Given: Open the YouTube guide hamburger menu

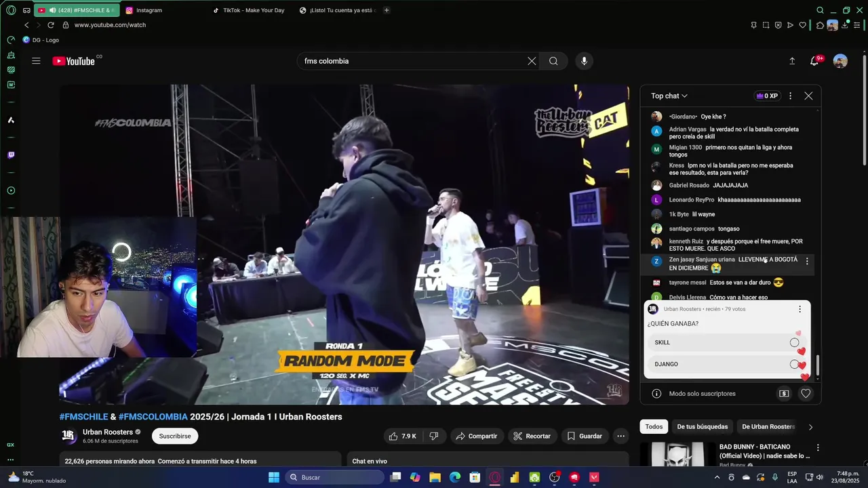Looking at the screenshot, I should point(36,61).
